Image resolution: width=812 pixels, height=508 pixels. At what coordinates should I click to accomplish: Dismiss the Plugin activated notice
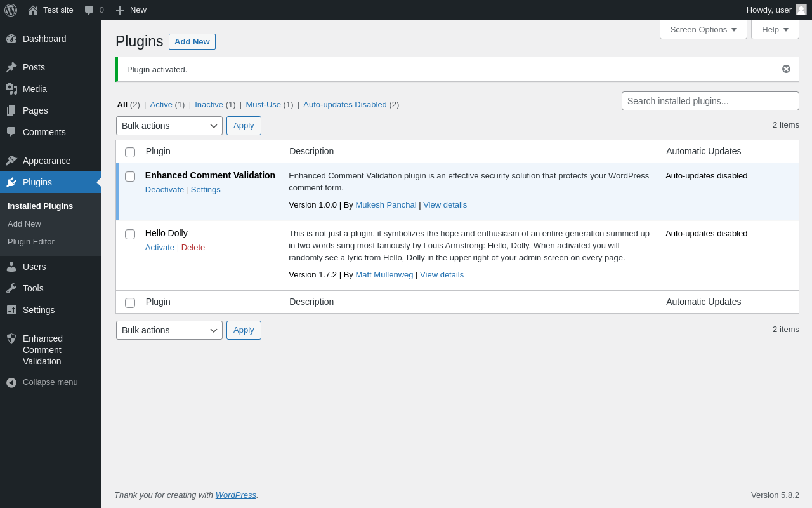point(786,69)
